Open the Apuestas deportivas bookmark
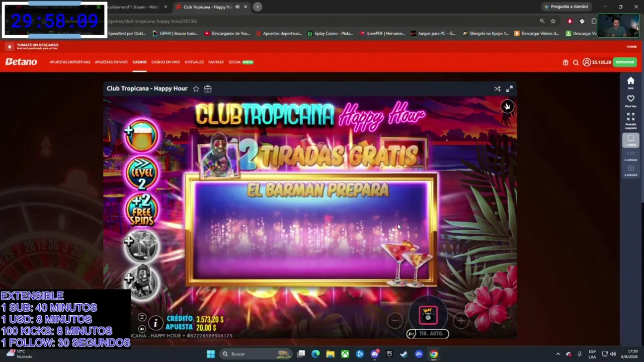Image resolution: width=644 pixels, height=362 pixels. pyautogui.click(x=279, y=33)
